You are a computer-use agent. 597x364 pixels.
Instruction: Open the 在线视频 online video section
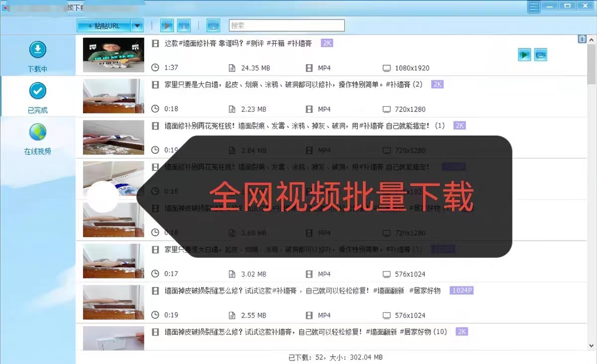(38, 139)
